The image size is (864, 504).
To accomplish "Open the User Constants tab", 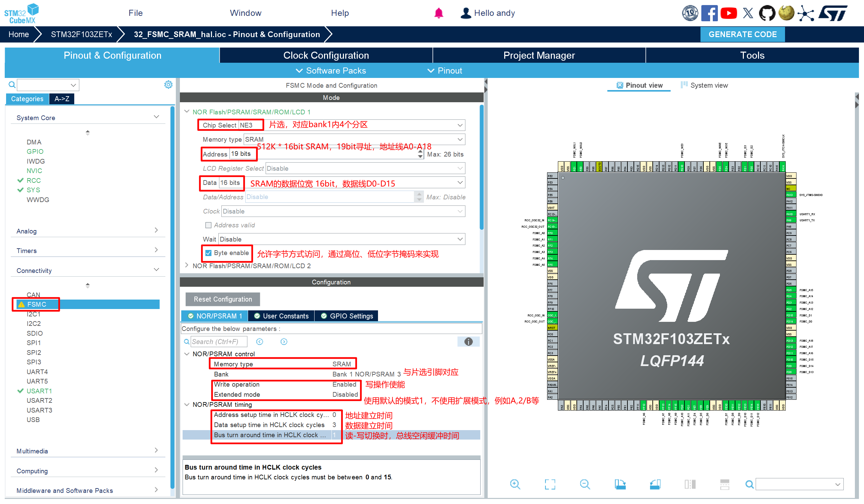I will (281, 316).
